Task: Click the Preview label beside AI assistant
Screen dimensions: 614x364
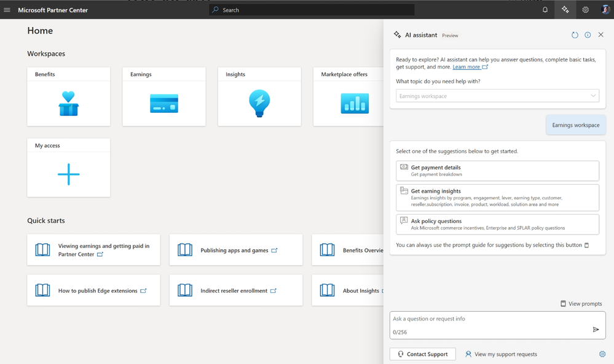Action: pyautogui.click(x=450, y=36)
